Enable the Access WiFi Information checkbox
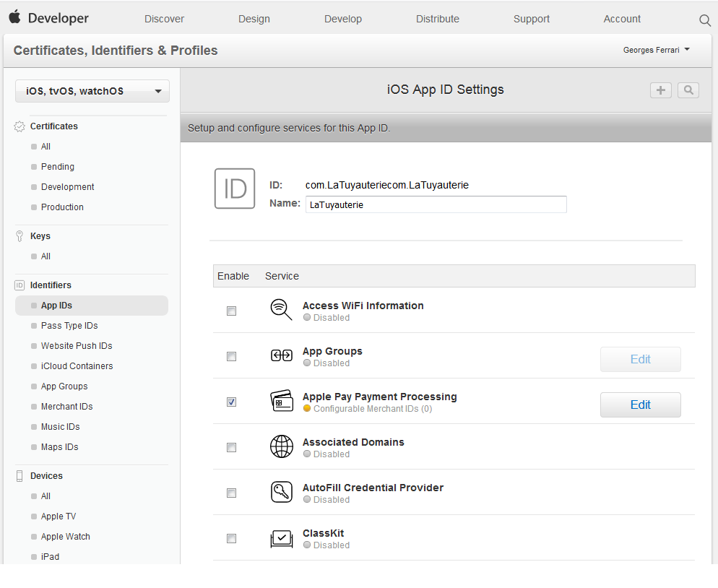 coord(231,311)
